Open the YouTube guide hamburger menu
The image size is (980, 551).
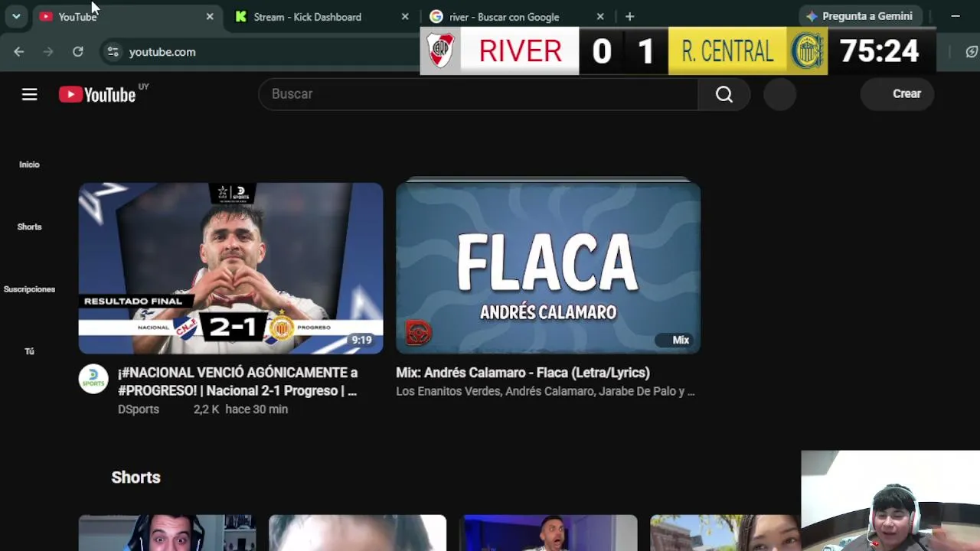click(x=29, y=94)
